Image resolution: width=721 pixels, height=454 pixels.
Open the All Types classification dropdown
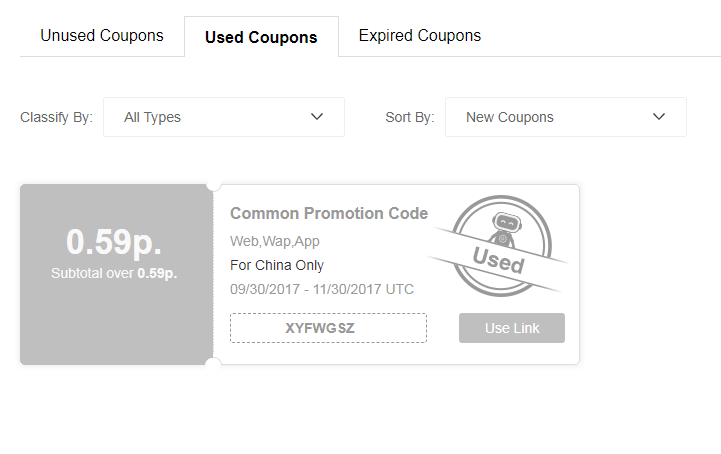[x=224, y=117]
